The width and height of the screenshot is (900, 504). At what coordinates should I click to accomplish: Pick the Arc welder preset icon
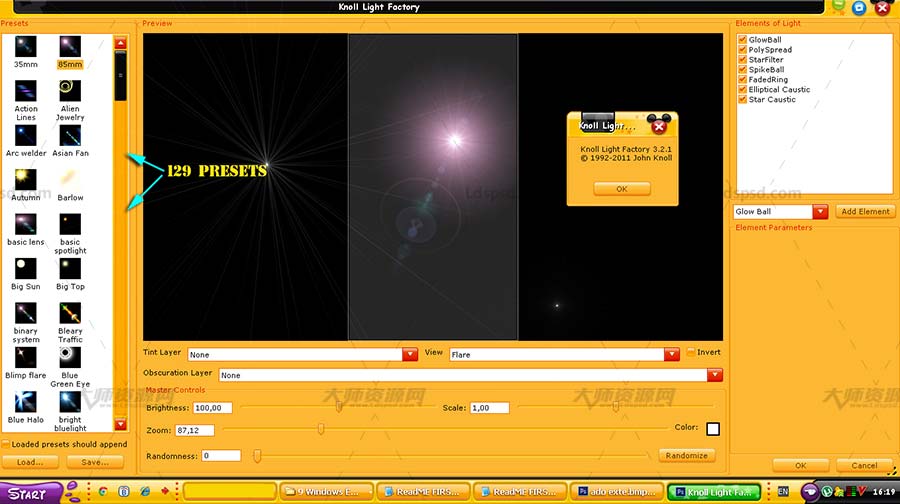point(26,136)
